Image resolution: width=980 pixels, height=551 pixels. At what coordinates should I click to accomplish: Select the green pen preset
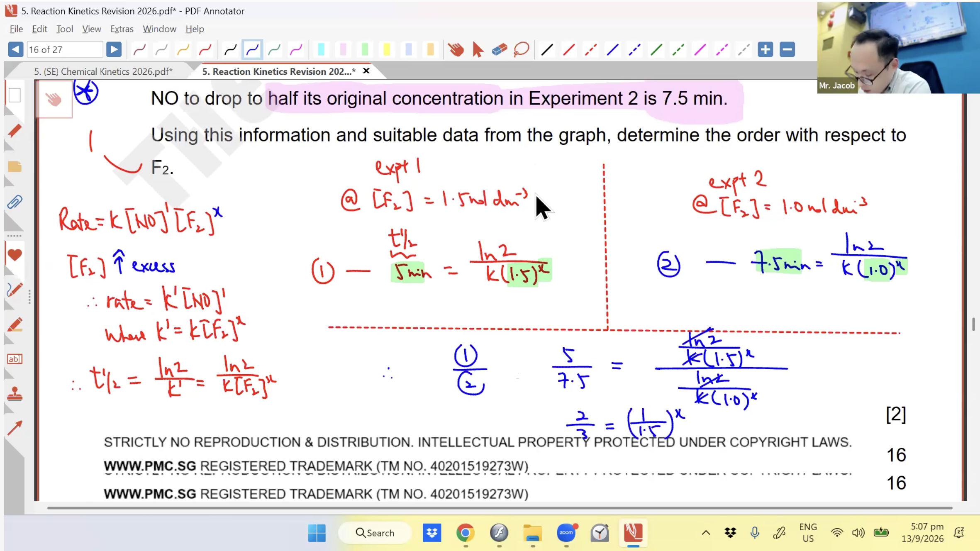click(274, 50)
